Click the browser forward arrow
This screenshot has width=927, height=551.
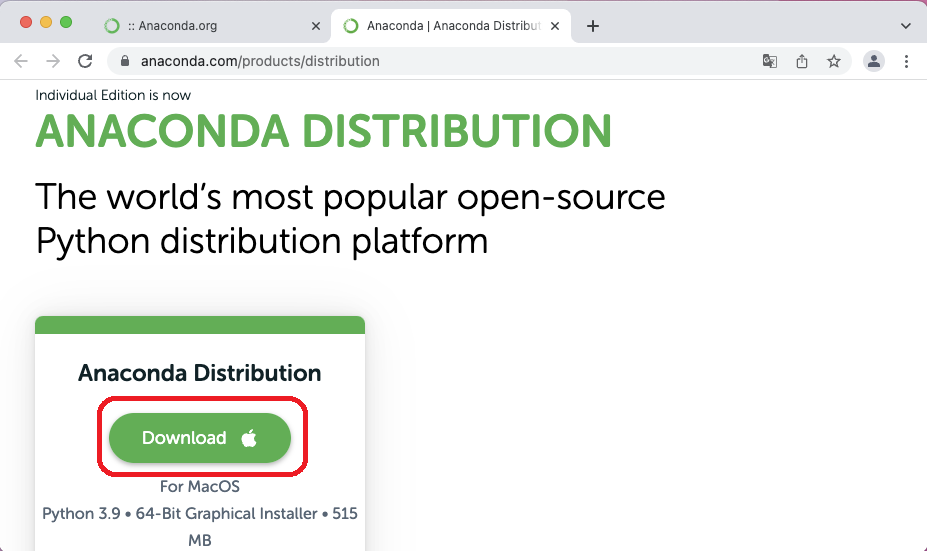(53, 61)
